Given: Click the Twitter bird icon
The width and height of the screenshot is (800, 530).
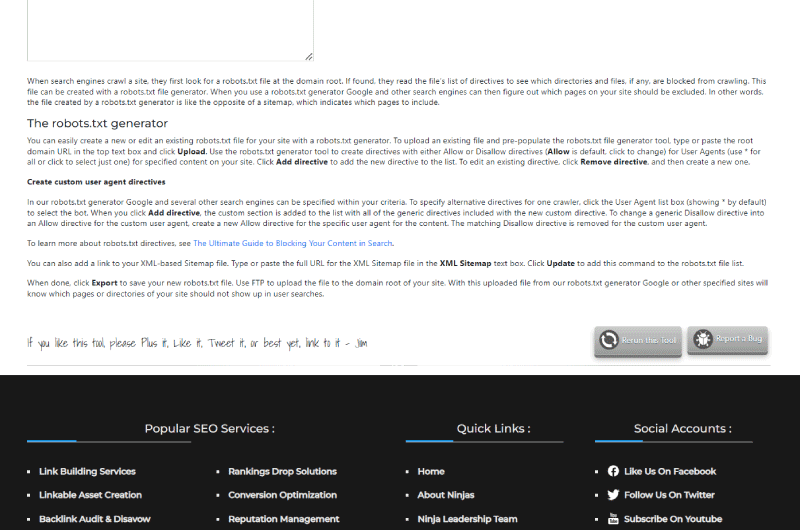Looking at the screenshot, I should [613, 495].
